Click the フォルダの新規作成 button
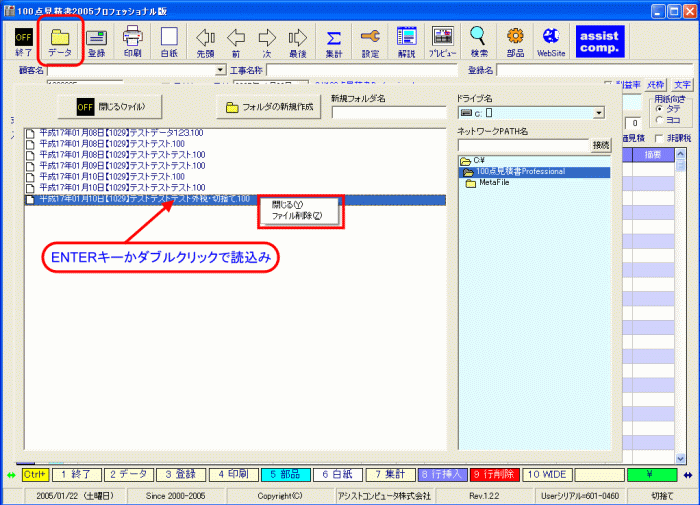This screenshot has height=505, width=700. pos(268,107)
